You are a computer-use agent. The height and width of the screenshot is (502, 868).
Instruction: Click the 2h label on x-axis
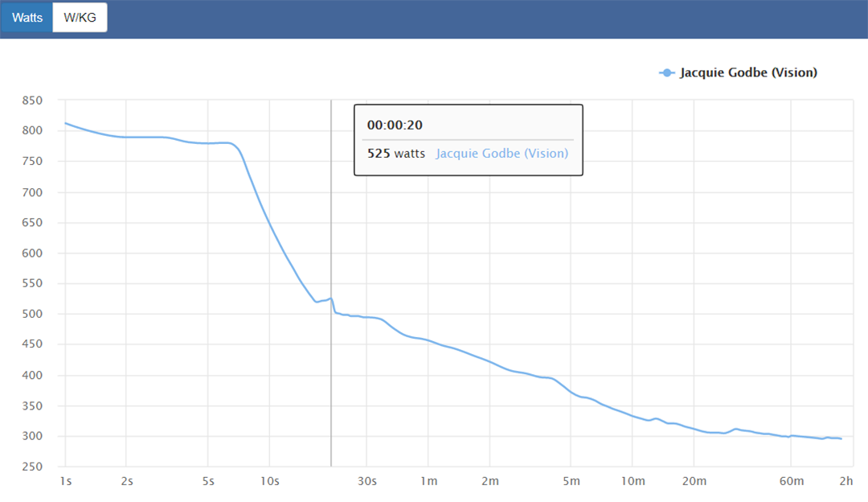(x=845, y=481)
